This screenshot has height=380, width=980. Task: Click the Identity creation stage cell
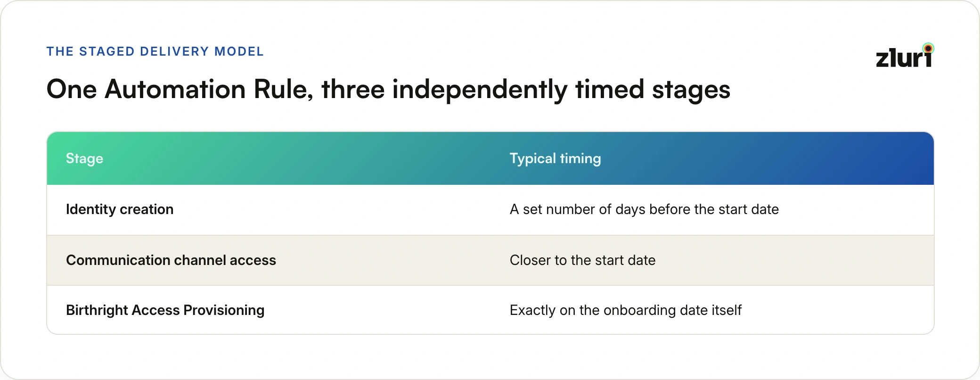pyautogui.click(x=120, y=209)
